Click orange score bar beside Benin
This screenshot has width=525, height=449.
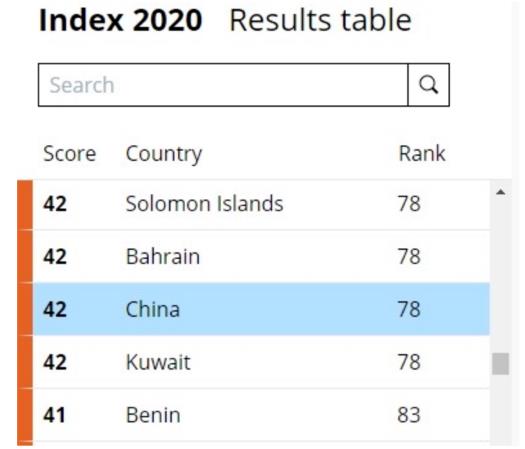click(x=25, y=415)
